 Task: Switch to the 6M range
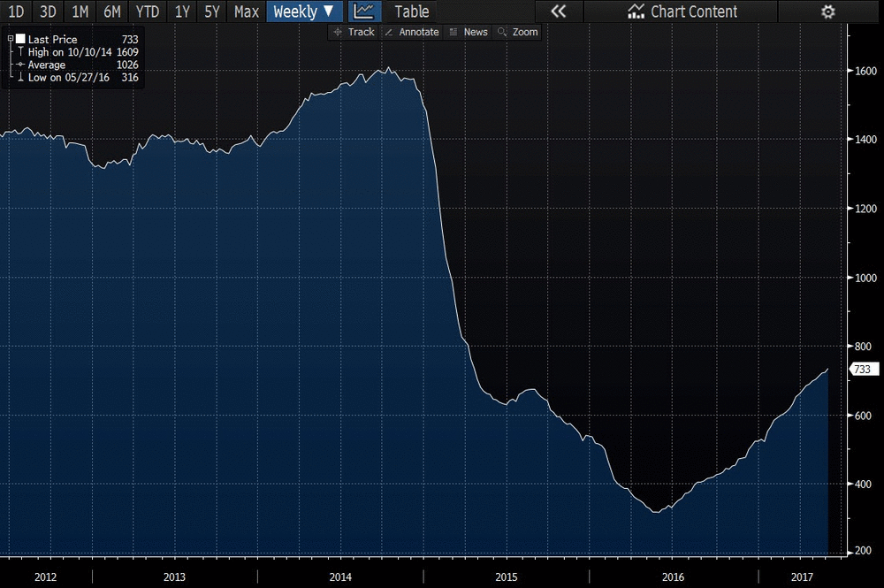111,11
